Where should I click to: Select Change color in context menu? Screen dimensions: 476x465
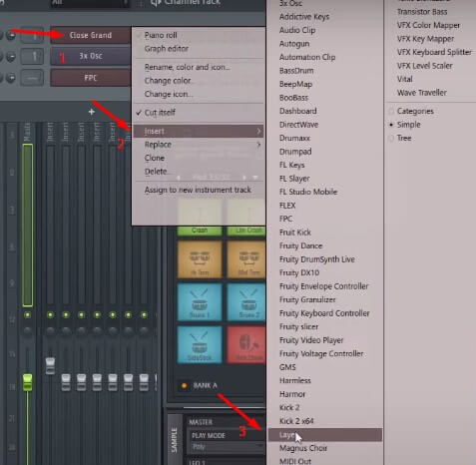169,81
